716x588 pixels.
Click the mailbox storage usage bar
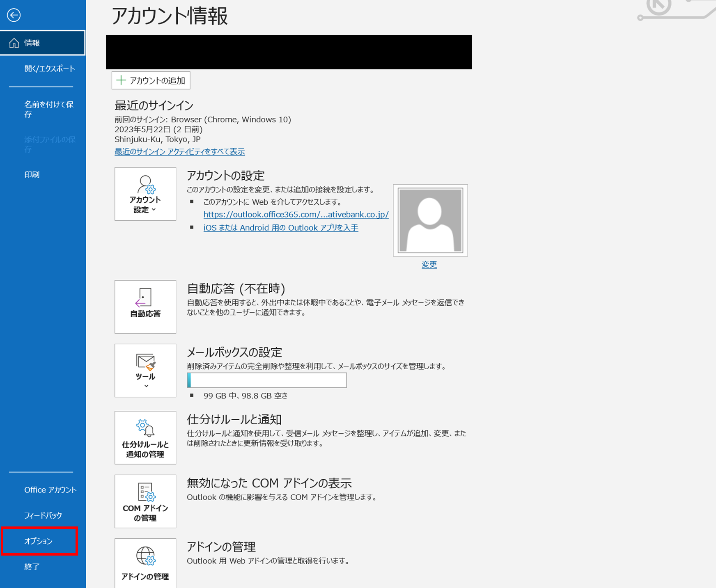[267, 380]
